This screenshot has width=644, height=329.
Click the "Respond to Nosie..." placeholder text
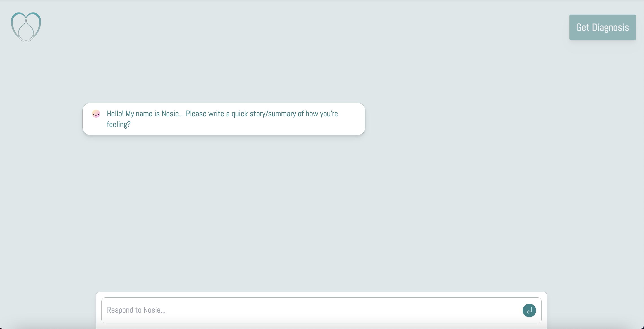point(136,310)
